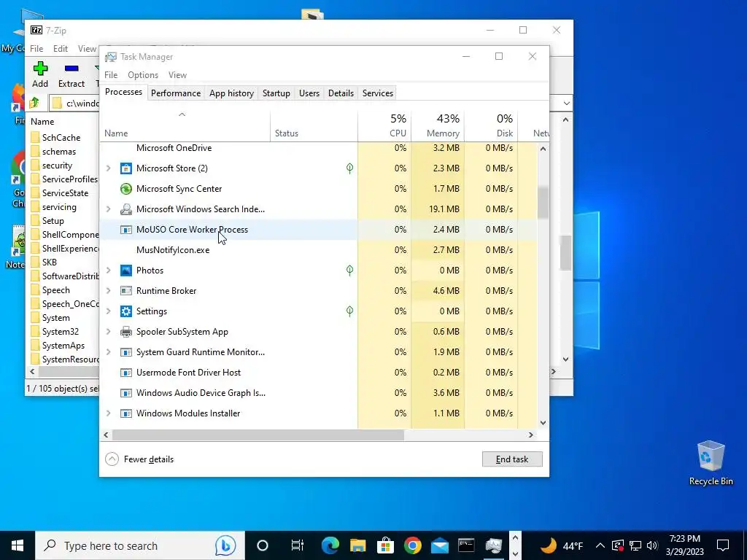Screen dimensions: 747x560
Task: Switch to the Users tab
Action: point(309,93)
